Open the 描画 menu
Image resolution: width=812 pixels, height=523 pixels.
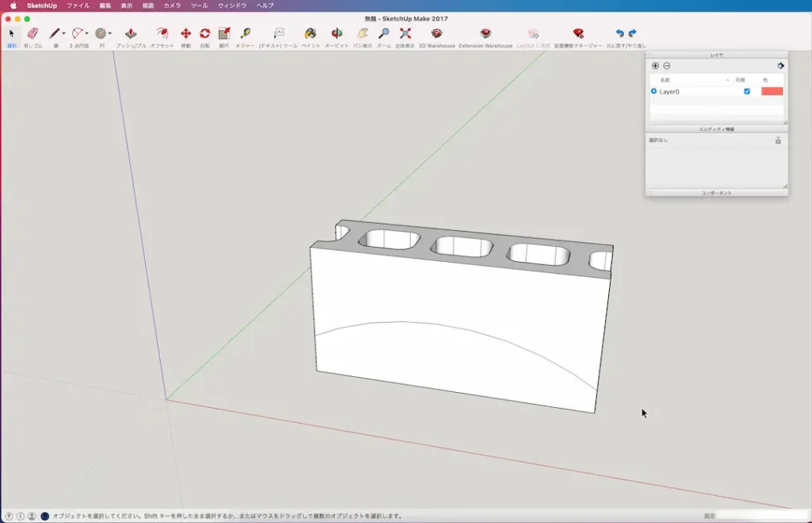148,6
